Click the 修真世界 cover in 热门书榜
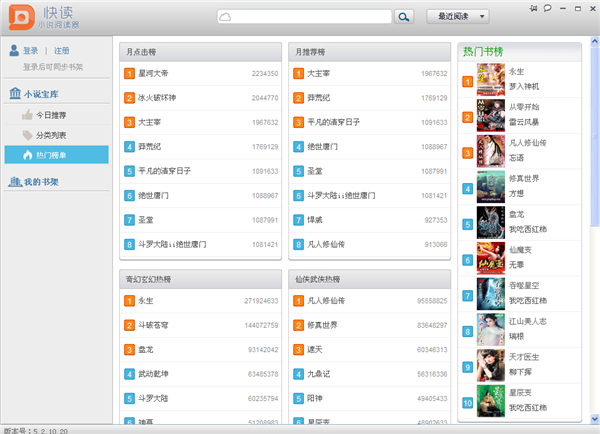 point(491,187)
